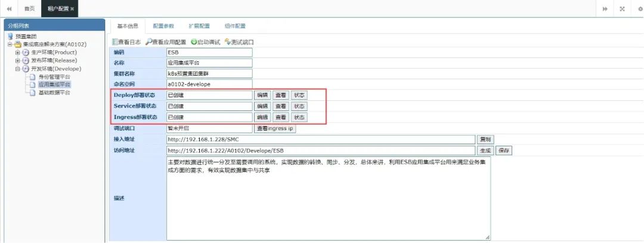
Task: Click the 分组列表 panel header
Action: [54, 26]
